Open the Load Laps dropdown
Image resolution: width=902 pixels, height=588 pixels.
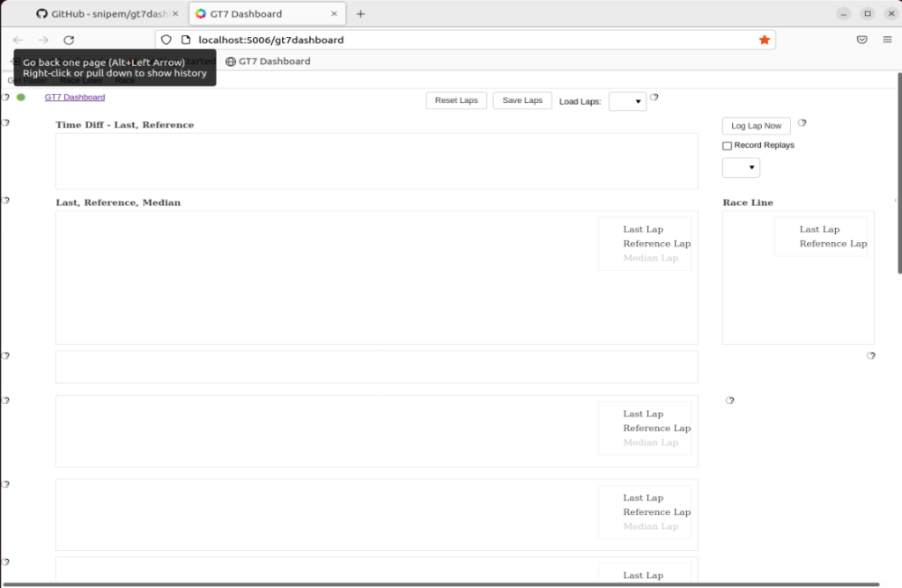[627, 101]
